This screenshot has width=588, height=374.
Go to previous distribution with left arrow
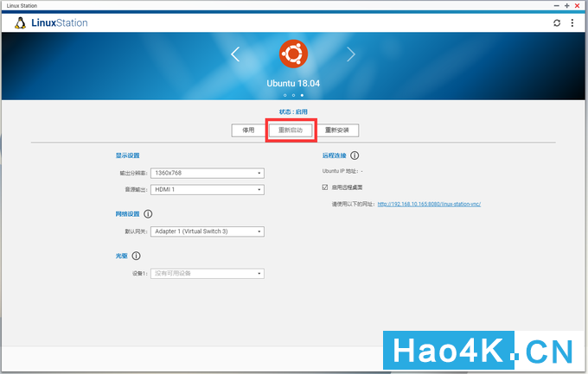235,54
